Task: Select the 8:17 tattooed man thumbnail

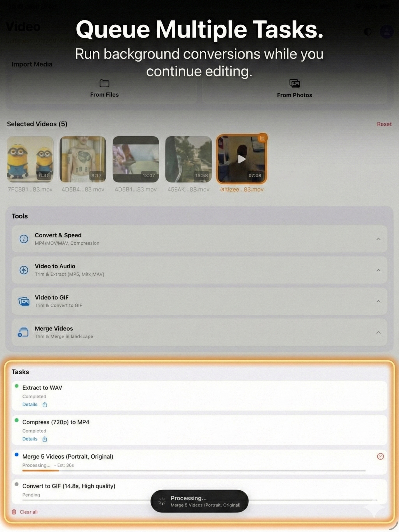Action: 83,159
